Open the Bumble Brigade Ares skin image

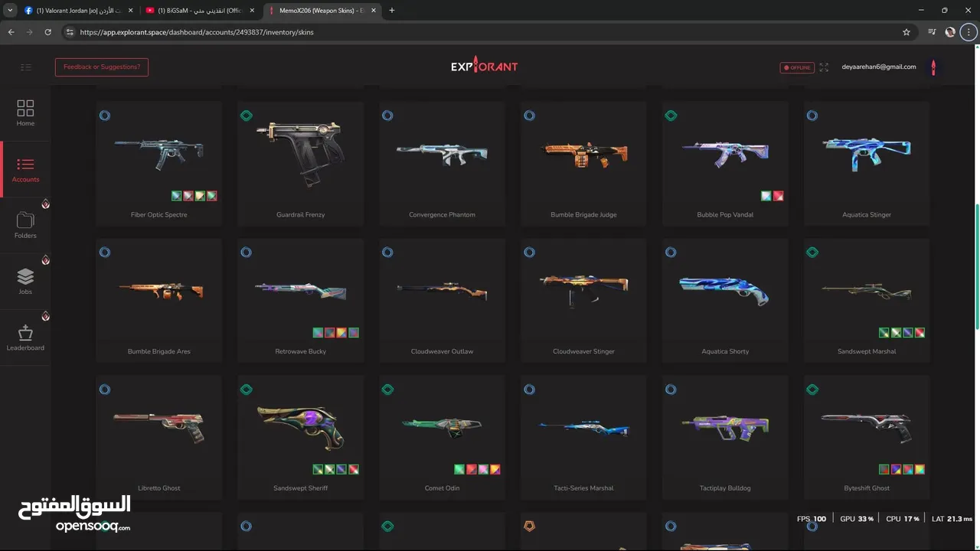coord(159,291)
